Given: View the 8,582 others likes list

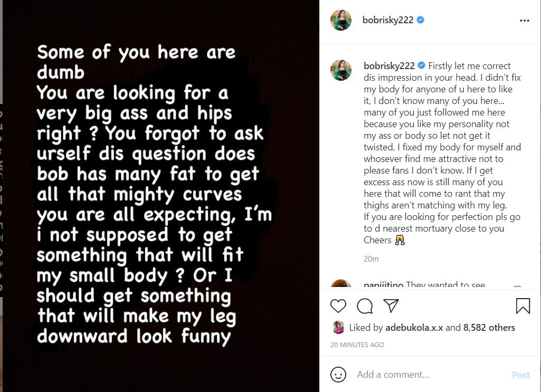Looking at the screenshot, I should [489, 328].
